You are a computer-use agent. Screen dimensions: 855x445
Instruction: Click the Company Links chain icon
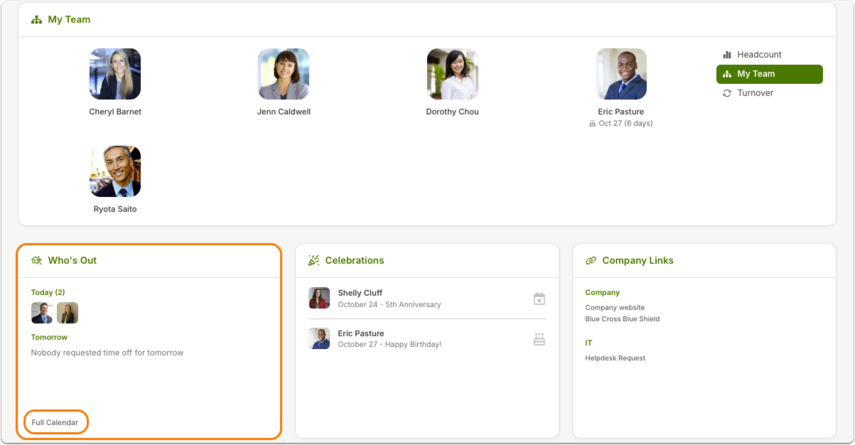coord(591,261)
